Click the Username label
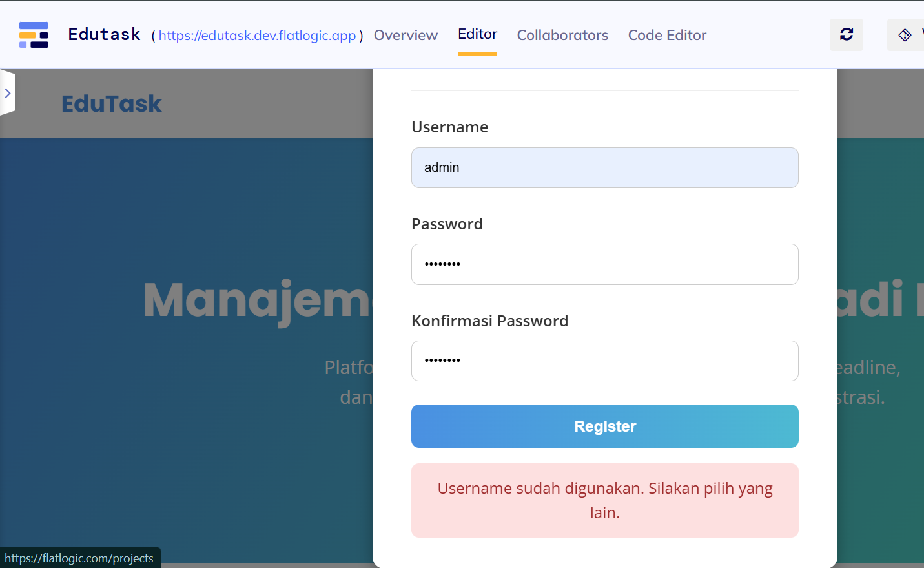 (449, 127)
